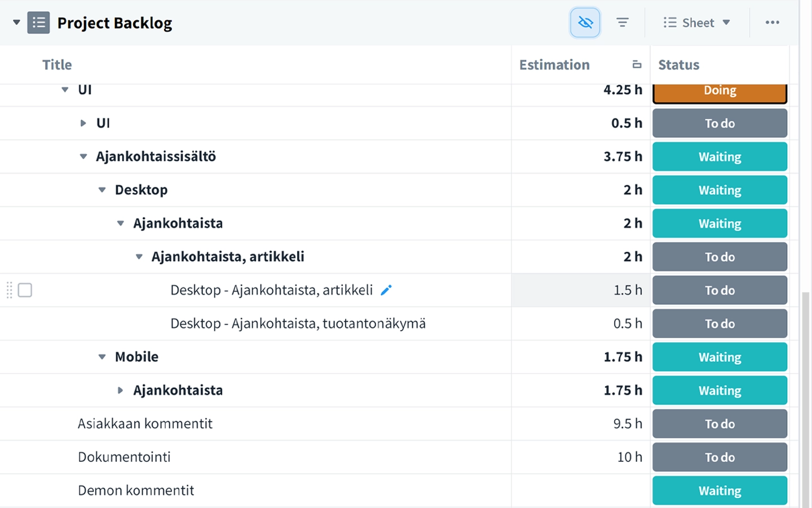This screenshot has height=508, width=812.
Task: Open the Sheet view dropdown
Action: pos(727,23)
